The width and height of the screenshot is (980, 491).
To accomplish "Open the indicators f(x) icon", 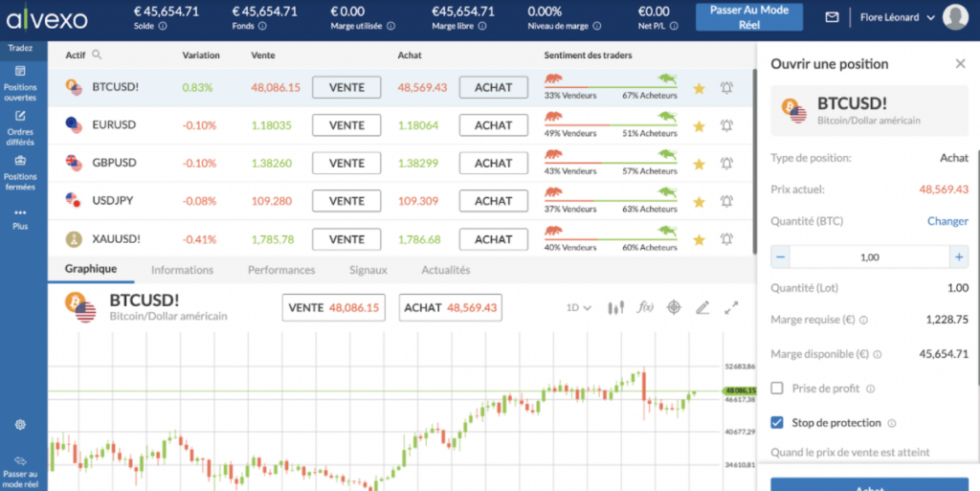I will point(645,307).
